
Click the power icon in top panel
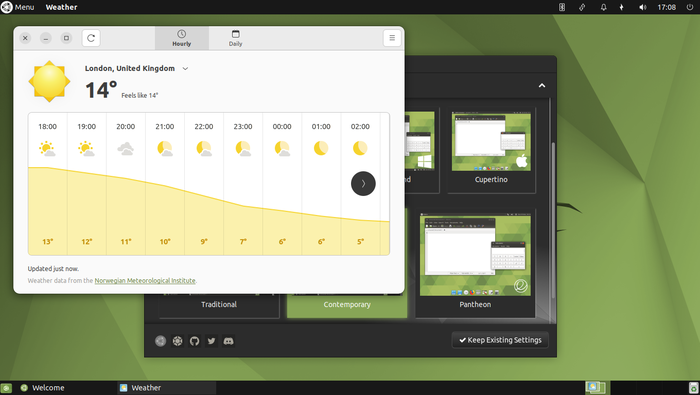(x=690, y=7)
